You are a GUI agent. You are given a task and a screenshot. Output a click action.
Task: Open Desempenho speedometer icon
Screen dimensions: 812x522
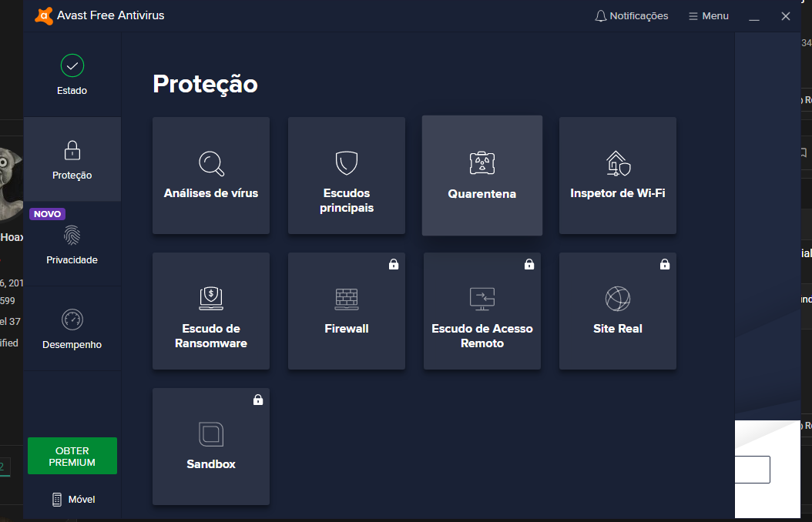click(72, 320)
